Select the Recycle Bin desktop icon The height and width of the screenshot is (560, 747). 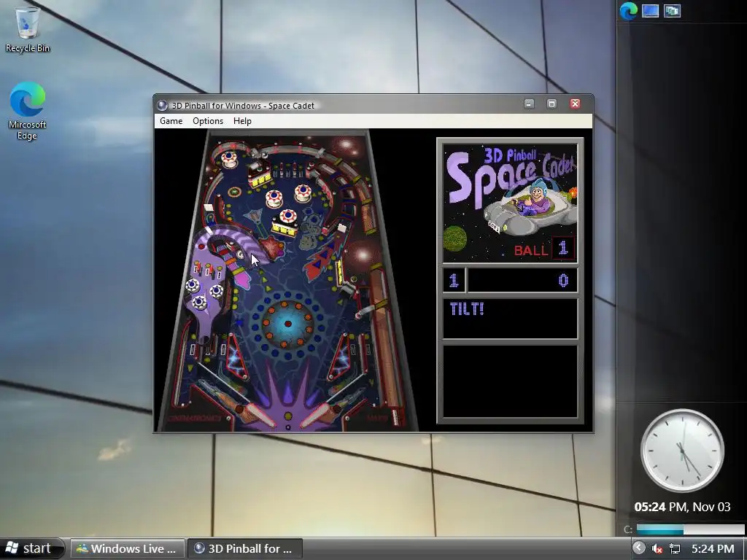[x=27, y=28]
